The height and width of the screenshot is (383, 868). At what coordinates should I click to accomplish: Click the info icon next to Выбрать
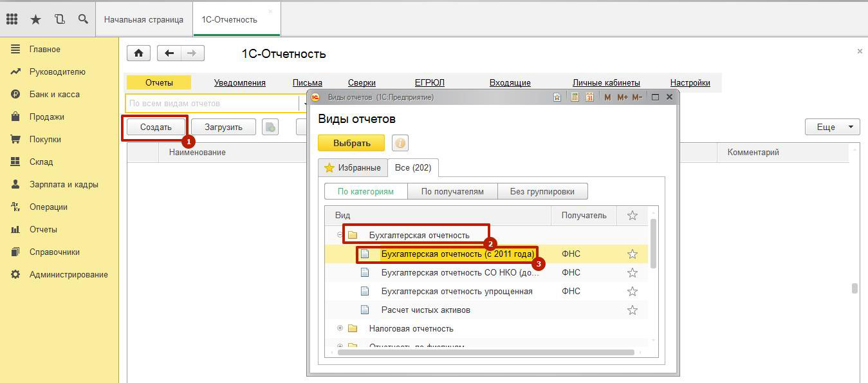point(400,143)
